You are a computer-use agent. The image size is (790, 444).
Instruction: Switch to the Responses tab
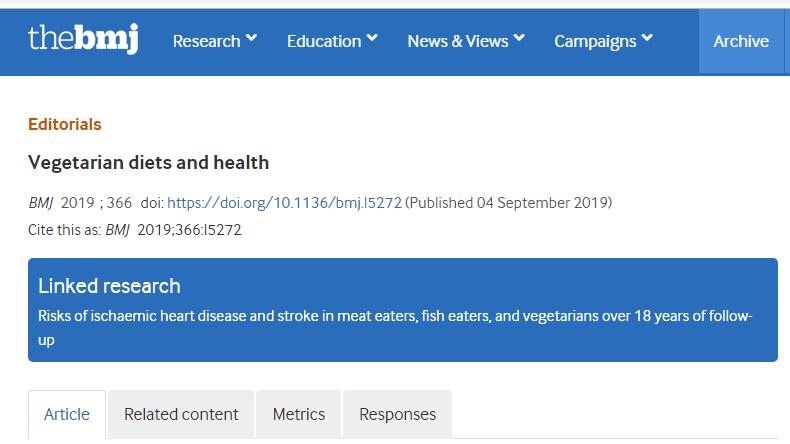[x=398, y=414]
